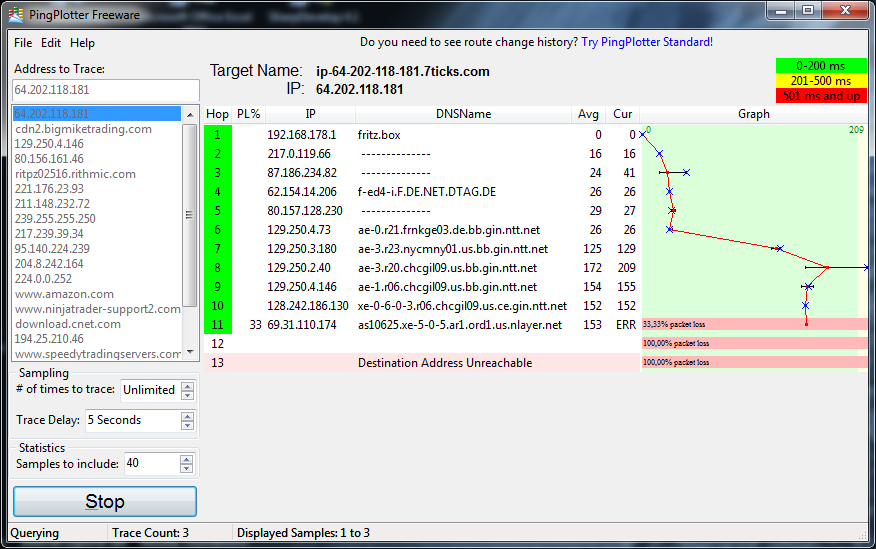This screenshot has width=876, height=549.
Task: Select IP 217.0.119.66 in hop 2
Action: pos(299,154)
